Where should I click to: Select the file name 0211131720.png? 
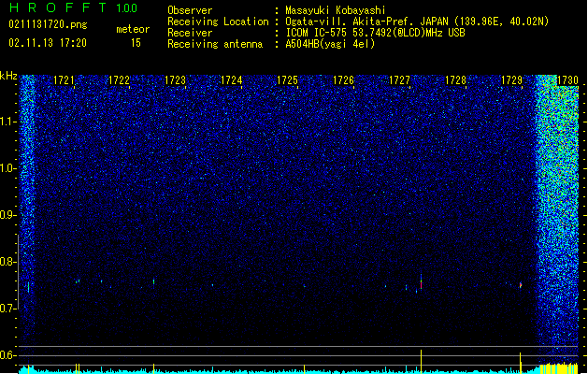point(48,24)
